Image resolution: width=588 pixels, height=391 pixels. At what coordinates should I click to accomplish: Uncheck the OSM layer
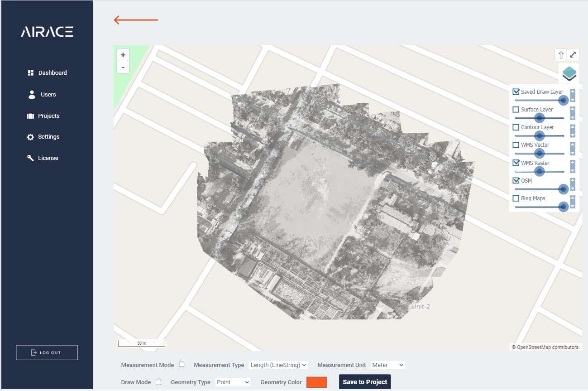[x=516, y=180]
